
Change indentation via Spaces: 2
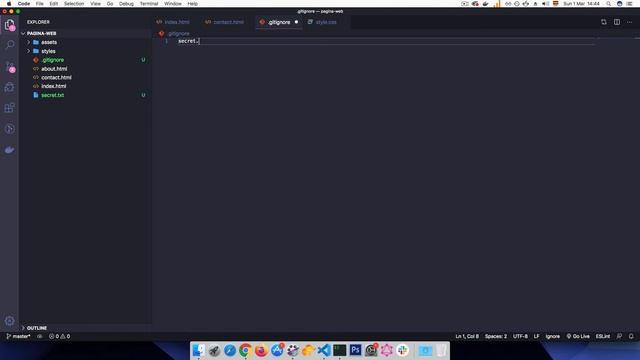click(496, 336)
